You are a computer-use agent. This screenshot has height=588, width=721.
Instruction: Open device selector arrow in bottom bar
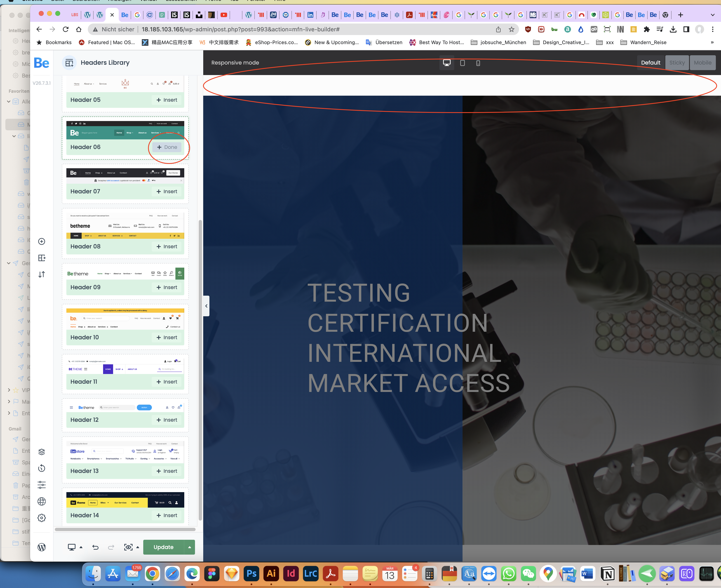click(x=81, y=547)
